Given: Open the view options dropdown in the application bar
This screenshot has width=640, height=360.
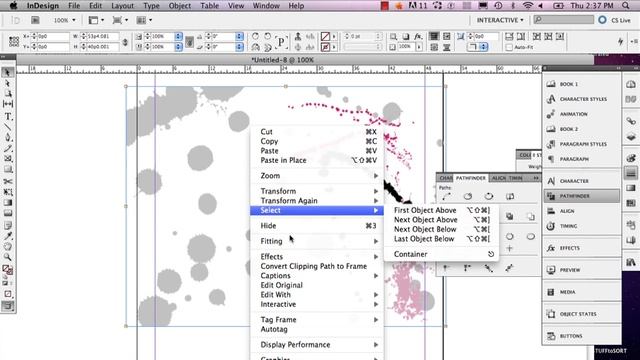Looking at the screenshot, I should tap(97, 20).
